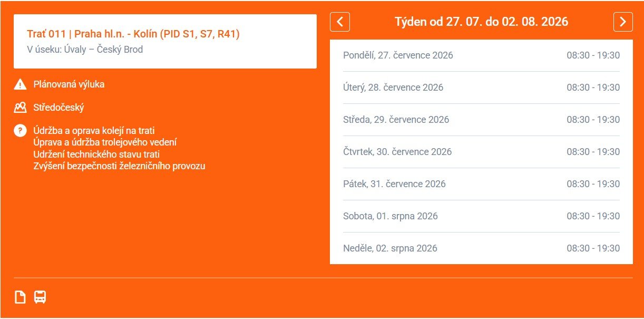The image size is (644, 319).
Task: Advance to next week with right chevron
Action: 623,22
